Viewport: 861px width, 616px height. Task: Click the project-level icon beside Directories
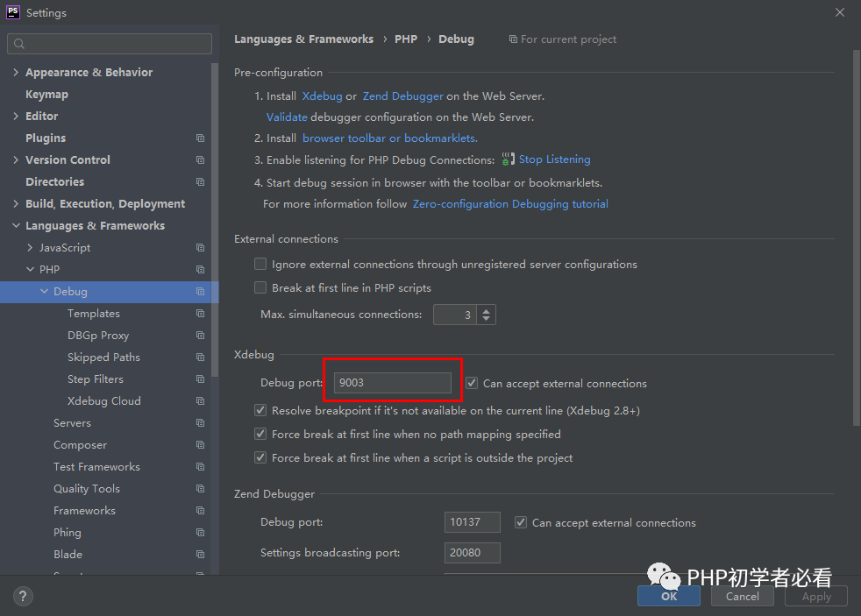[201, 182]
